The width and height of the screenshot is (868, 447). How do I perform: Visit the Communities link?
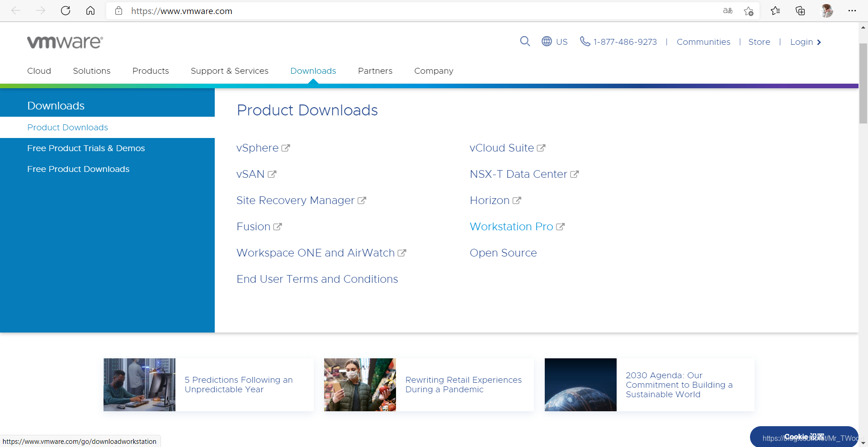[703, 42]
